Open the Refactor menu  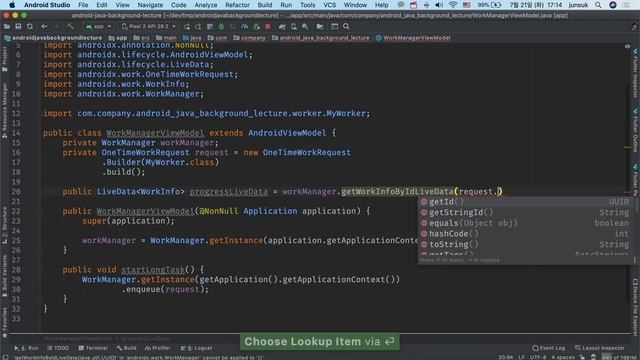point(237,5)
